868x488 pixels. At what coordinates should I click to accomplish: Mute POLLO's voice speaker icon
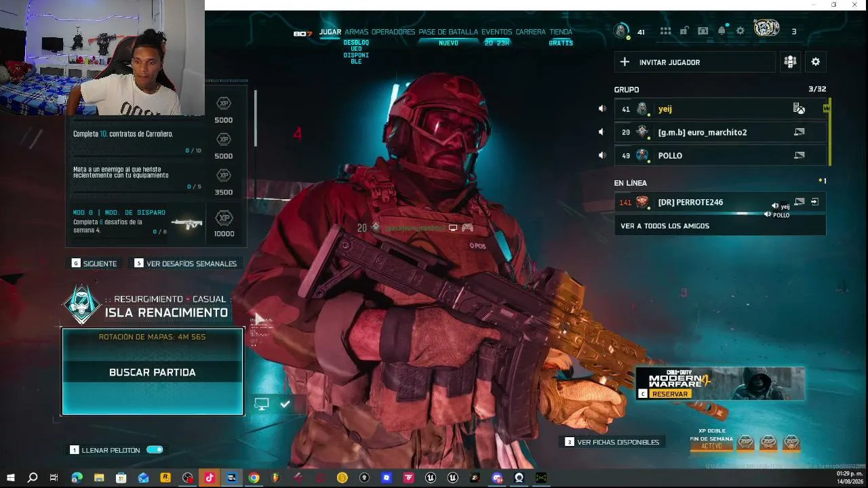coord(601,155)
